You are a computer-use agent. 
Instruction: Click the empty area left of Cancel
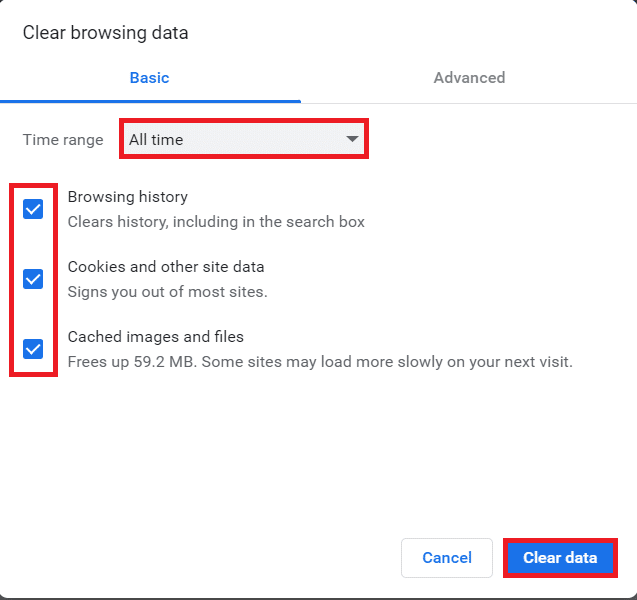tap(200, 558)
